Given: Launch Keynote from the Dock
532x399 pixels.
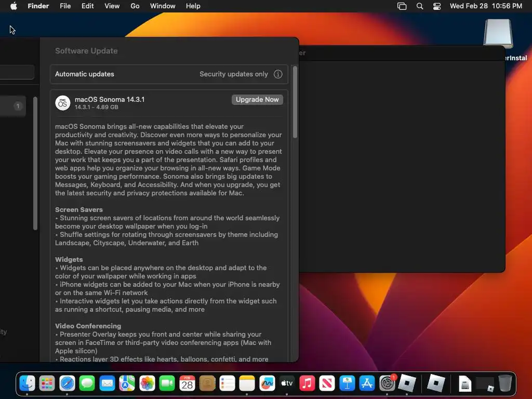Looking at the screenshot, I should (347, 383).
